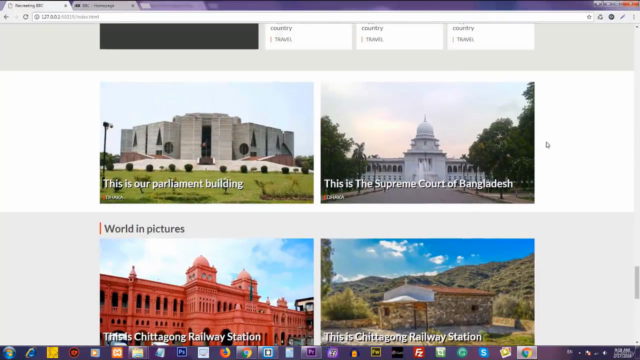Bookmark this page with the star
This screenshot has width=640, height=360.
(x=589, y=17)
